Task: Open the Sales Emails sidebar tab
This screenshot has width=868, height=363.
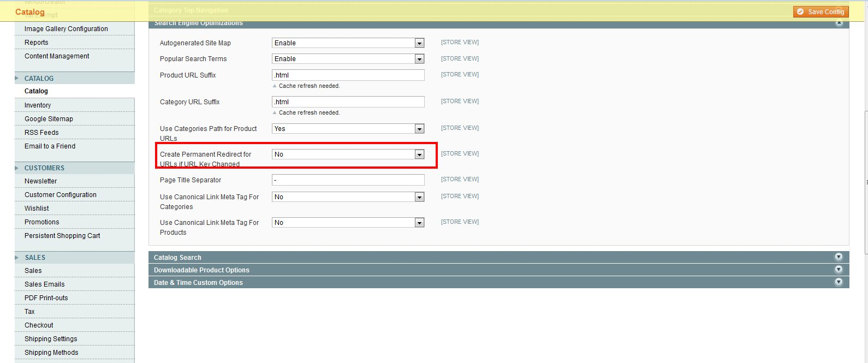Action: click(74, 284)
